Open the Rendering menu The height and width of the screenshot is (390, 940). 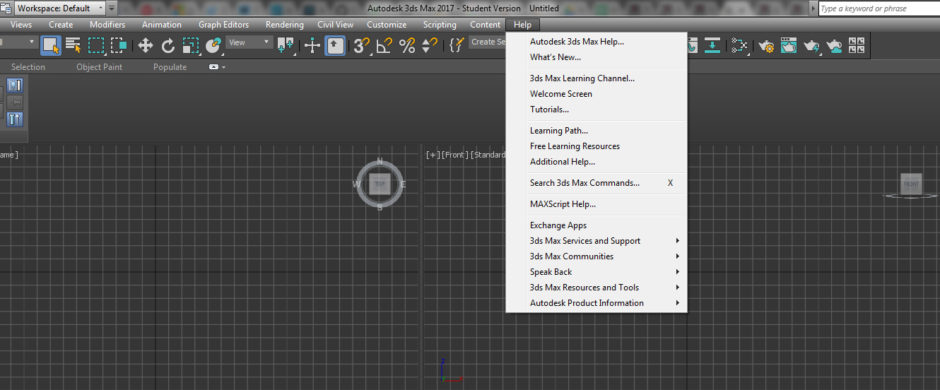tap(285, 25)
